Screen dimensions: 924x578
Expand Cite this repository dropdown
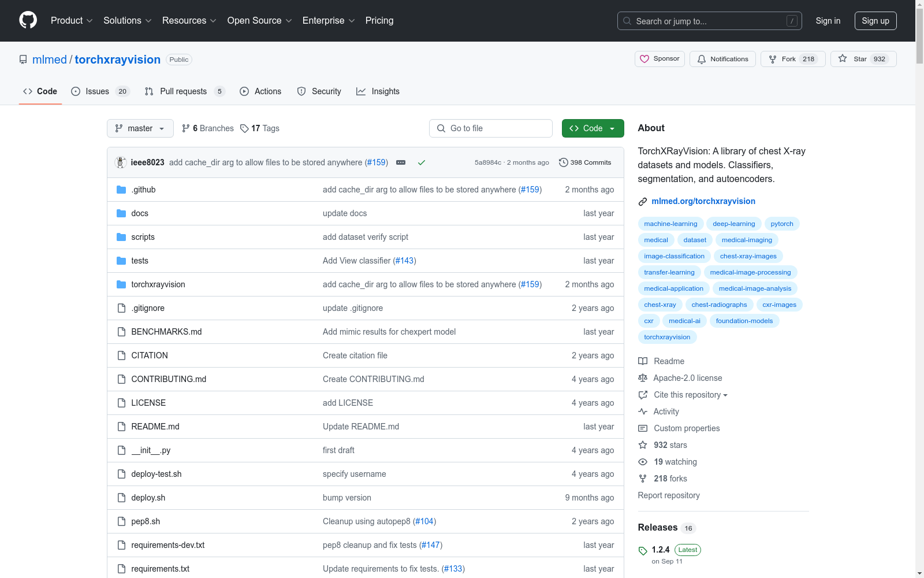tap(691, 395)
